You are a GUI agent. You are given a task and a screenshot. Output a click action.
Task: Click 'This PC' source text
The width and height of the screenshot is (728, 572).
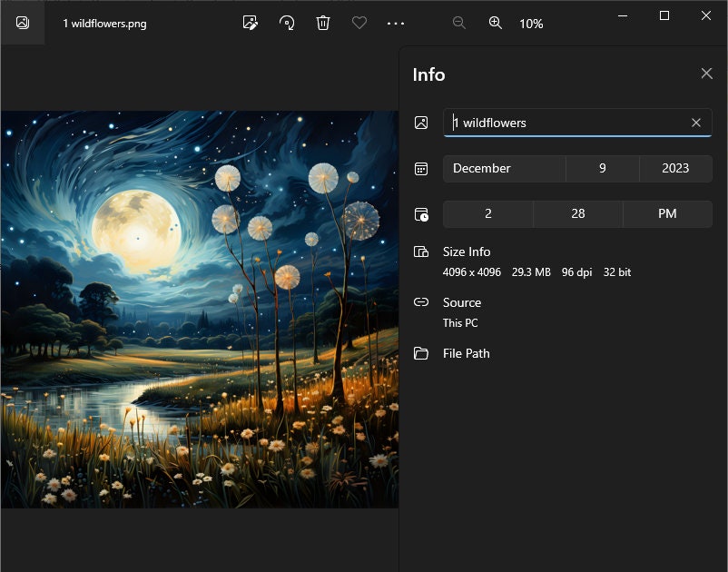click(x=460, y=323)
